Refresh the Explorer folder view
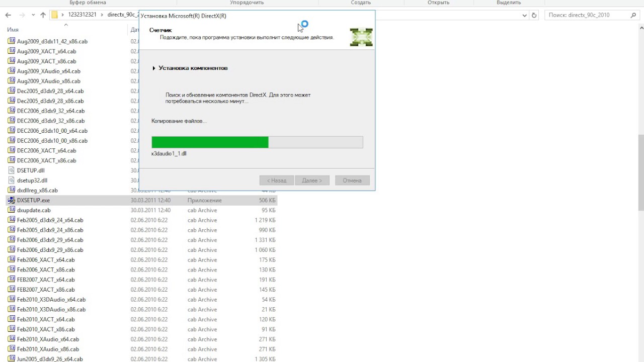Image resolution: width=644 pixels, height=362 pixels. tap(534, 15)
